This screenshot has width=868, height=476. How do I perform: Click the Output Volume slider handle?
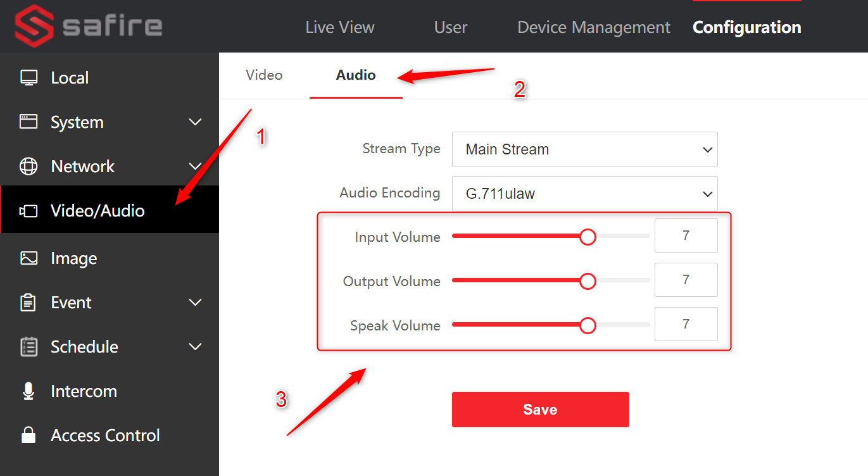588,281
